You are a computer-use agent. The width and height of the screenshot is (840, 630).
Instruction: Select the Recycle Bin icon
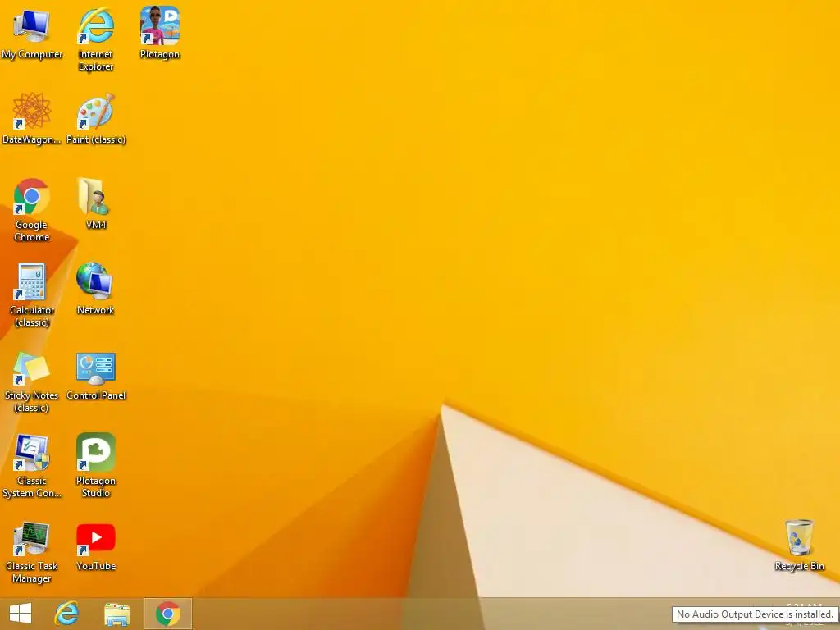[x=799, y=545]
